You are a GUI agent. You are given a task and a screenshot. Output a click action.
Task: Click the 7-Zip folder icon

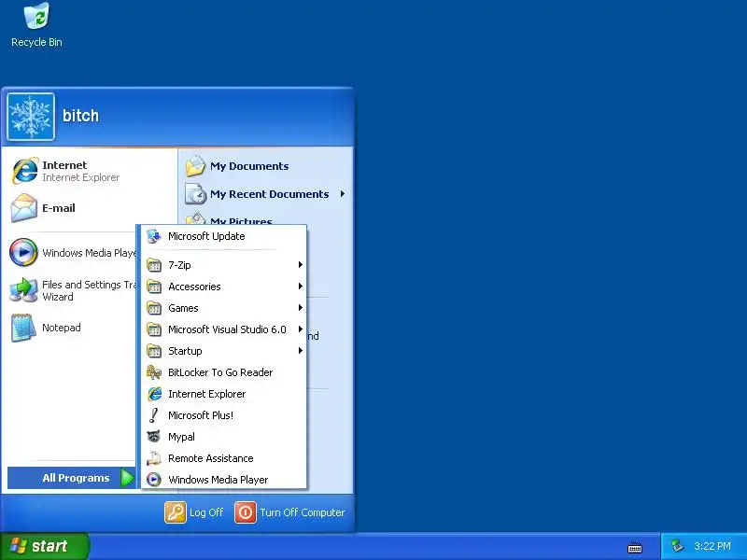click(154, 265)
